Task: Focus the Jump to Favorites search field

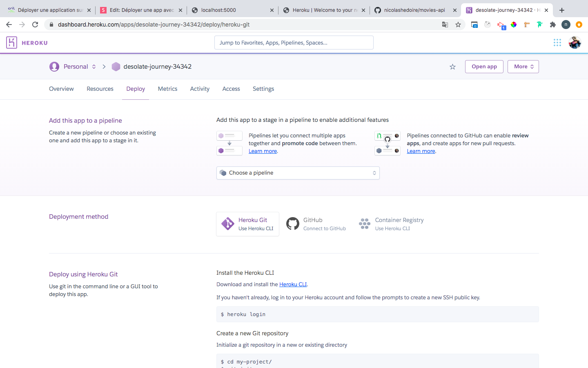Action: click(x=294, y=43)
